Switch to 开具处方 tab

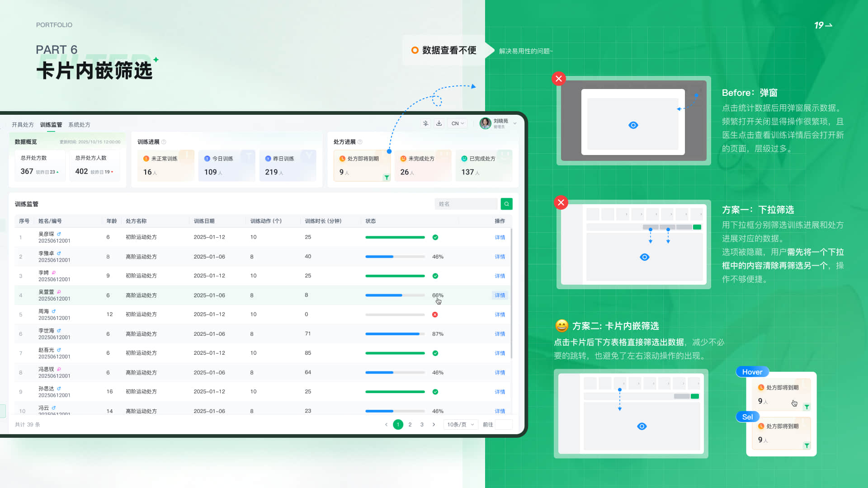23,125
